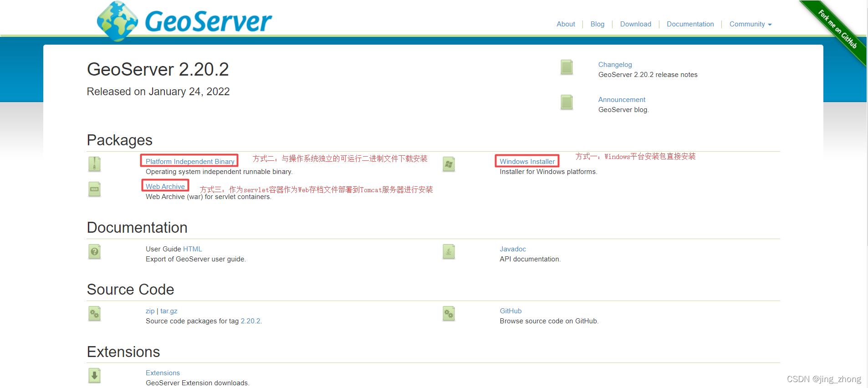Click the 'Source Code' section heading
Screen dimensions: 868x388
click(x=130, y=290)
